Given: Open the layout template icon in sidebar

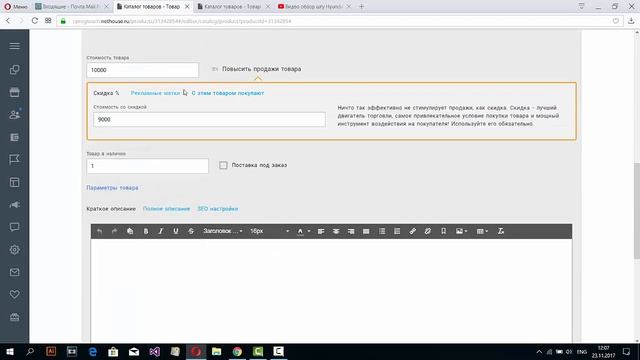Looking at the screenshot, I should (15, 182).
